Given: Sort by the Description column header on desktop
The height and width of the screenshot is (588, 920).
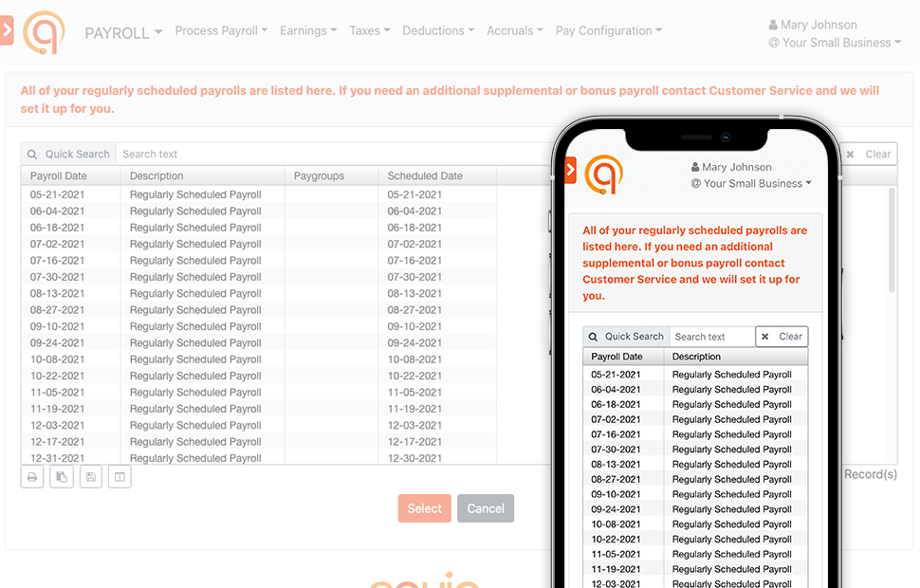Looking at the screenshot, I should [x=202, y=176].
